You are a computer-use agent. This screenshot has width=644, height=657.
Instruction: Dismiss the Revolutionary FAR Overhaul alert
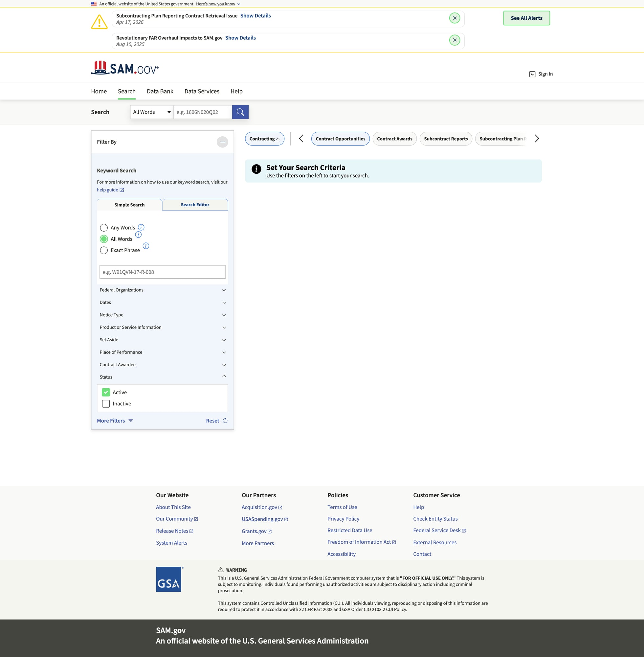click(x=454, y=40)
